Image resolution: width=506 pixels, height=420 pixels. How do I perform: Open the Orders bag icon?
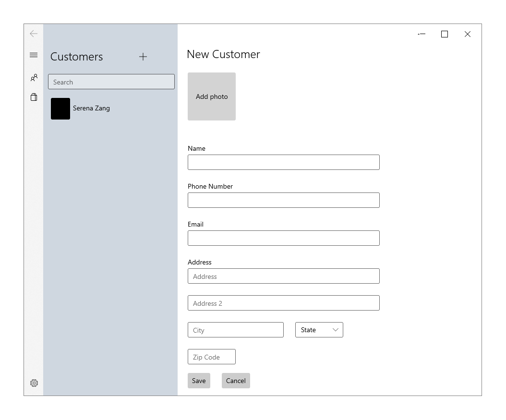34,97
